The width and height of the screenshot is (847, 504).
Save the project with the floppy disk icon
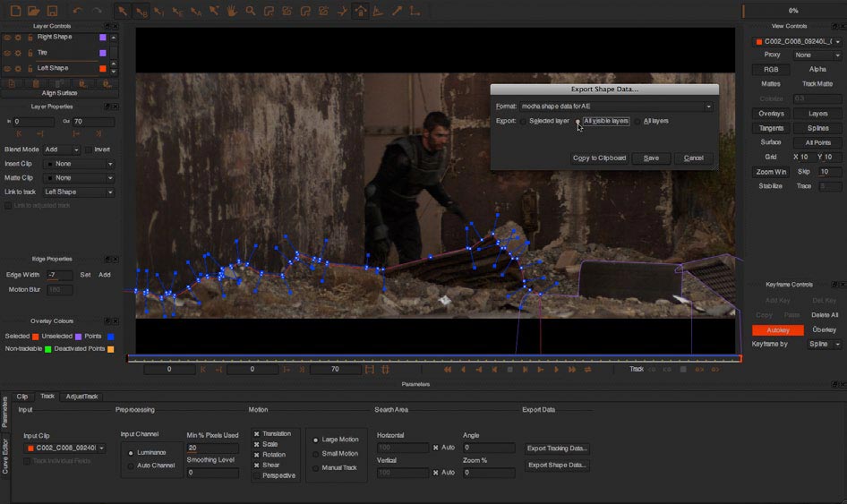tap(52, 11)
